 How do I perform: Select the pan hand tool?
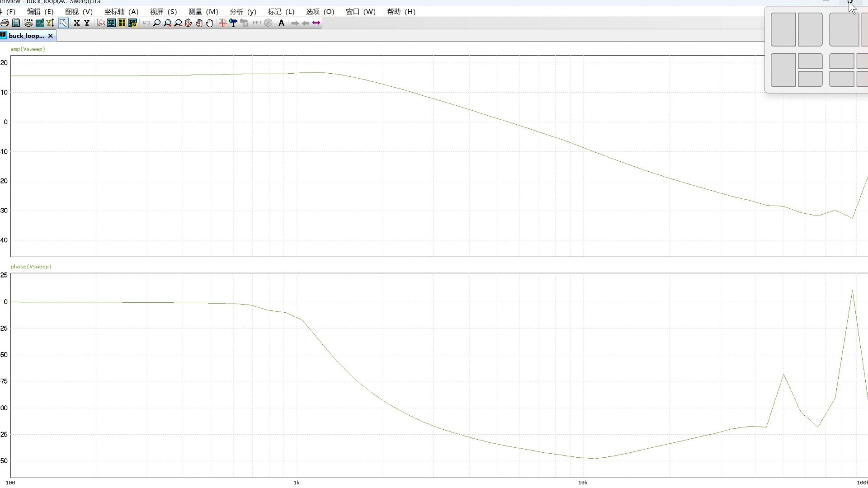210,23
